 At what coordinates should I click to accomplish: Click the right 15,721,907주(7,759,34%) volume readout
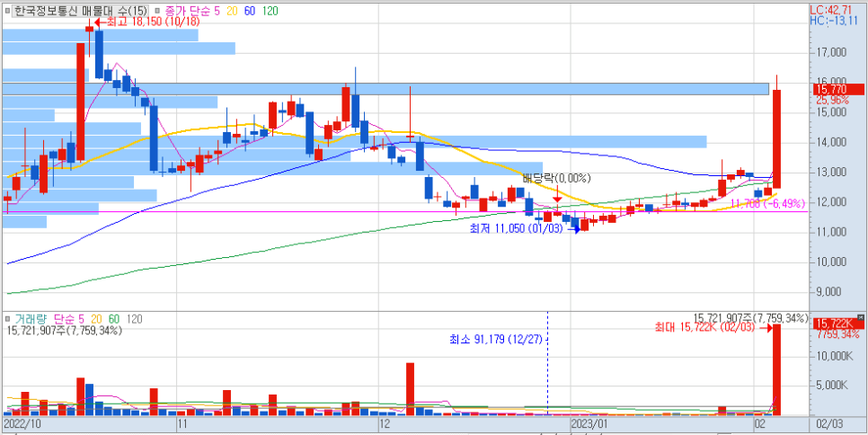750,318
